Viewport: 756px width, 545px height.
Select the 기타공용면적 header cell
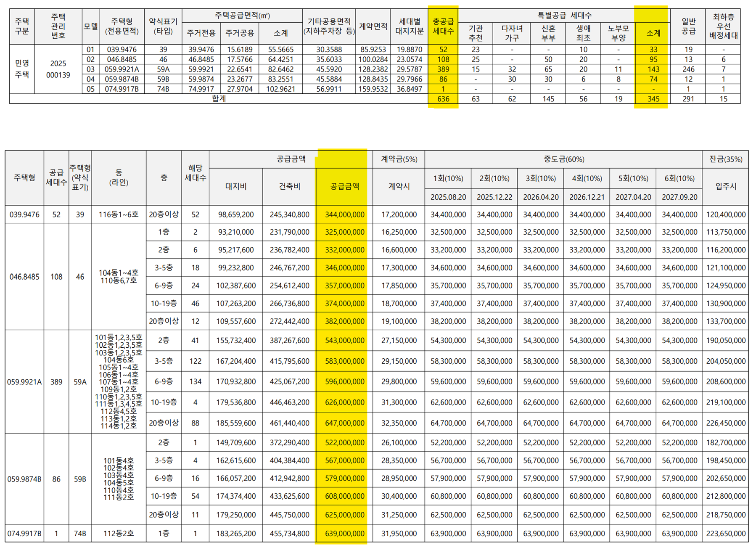[x=329, y=26]
